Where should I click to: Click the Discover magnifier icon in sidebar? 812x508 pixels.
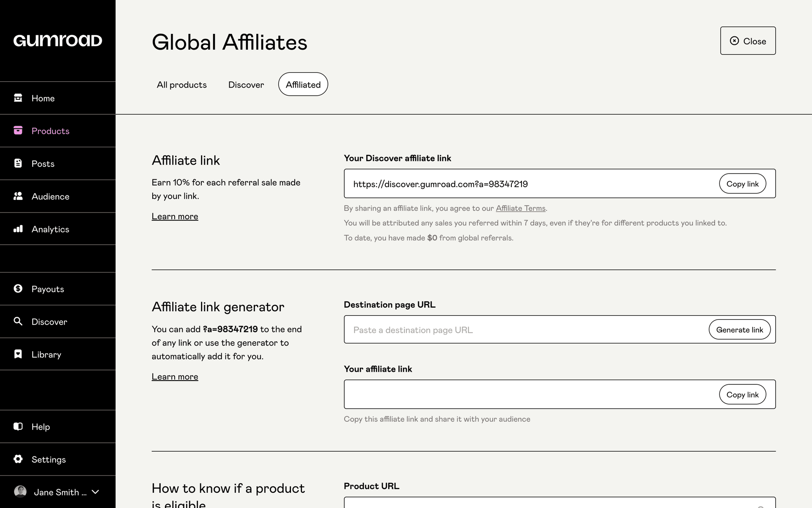[18, 321]
